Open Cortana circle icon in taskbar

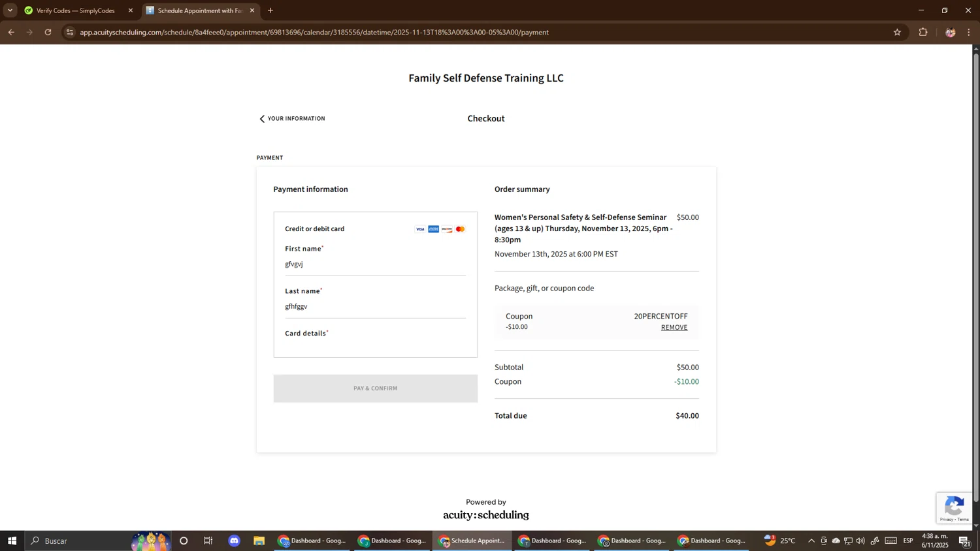(184, 541)
